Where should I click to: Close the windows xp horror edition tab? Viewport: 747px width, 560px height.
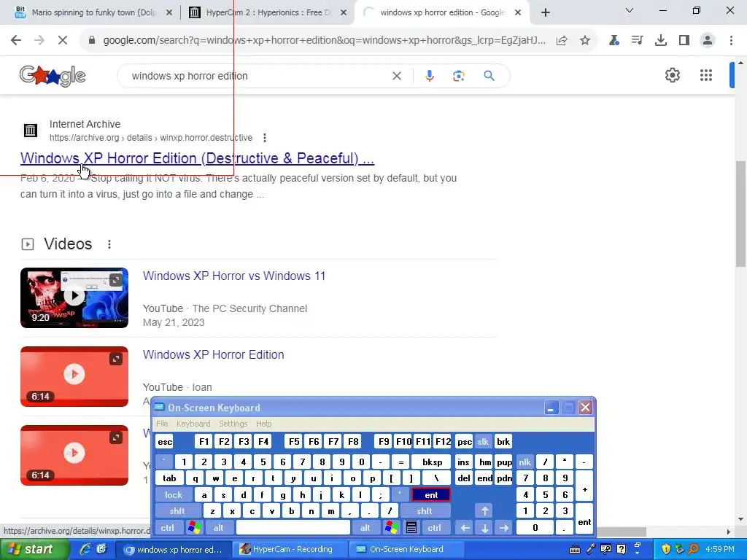point(518,12)
